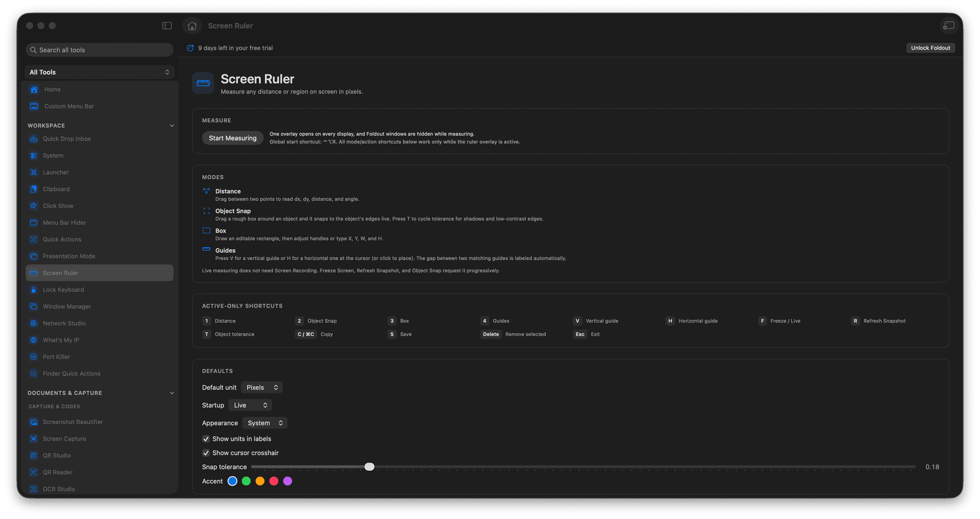
Task: Click the Screenshot Beautifier icon
Action: 34,422
